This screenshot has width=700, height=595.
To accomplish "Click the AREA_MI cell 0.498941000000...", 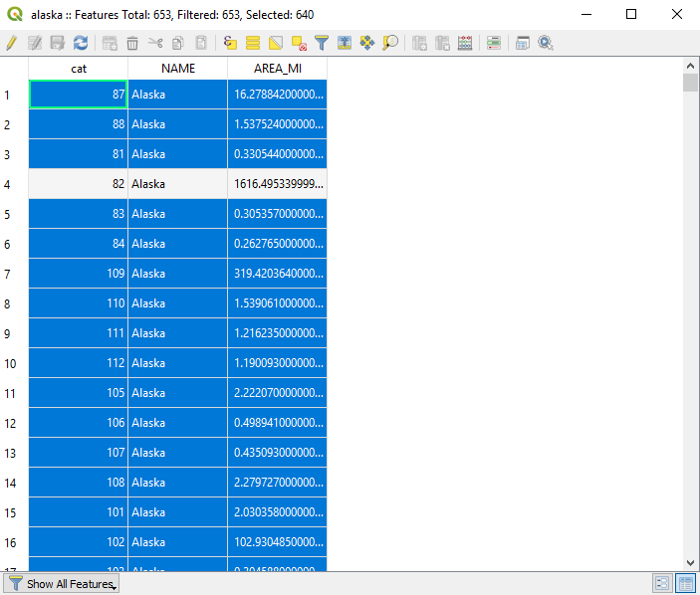I will 277,423.
